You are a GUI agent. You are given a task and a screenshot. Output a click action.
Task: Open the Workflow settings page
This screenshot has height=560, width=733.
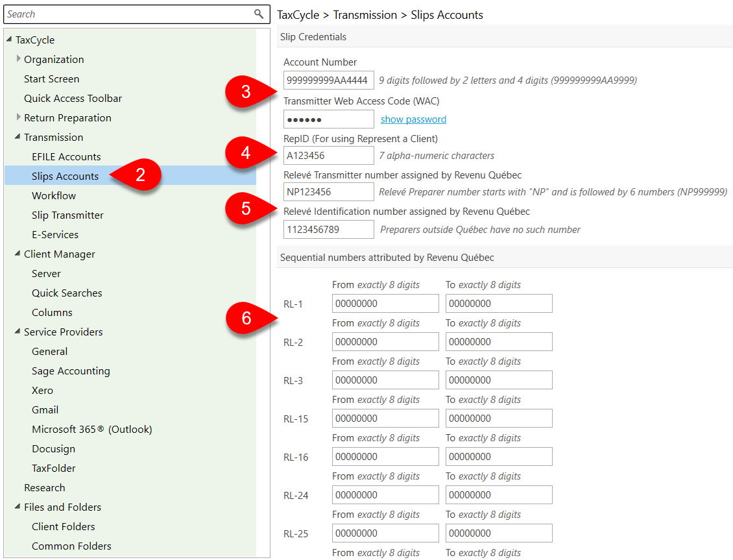(x=54, y=195)
